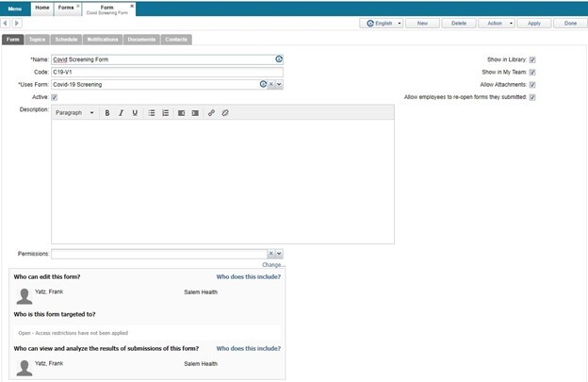Click Frank Yatz avatar under who can edit

pos(24,296)
